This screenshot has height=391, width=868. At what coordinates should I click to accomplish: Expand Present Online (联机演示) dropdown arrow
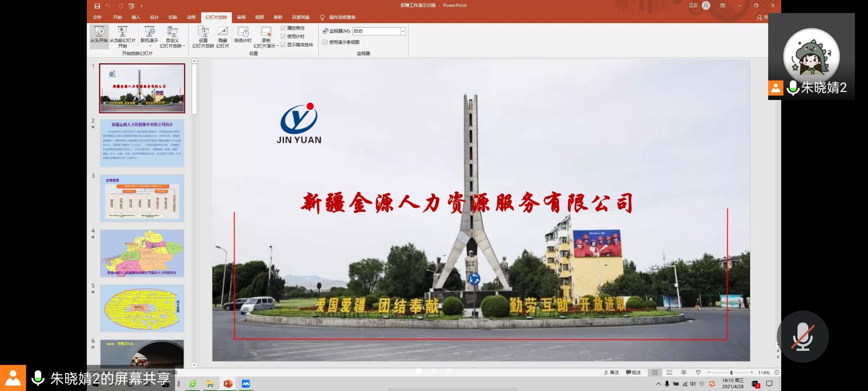pyautogui.click(x=150, y=46)
